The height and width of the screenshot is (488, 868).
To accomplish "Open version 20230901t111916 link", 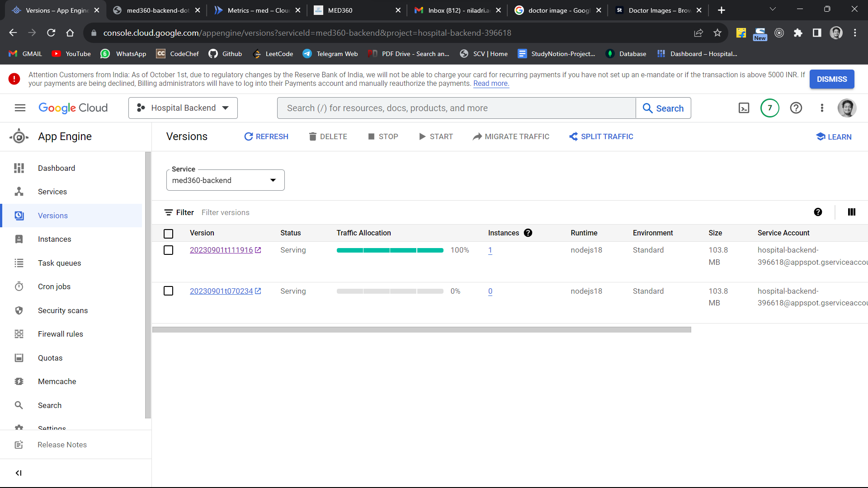I will point(222,250).
